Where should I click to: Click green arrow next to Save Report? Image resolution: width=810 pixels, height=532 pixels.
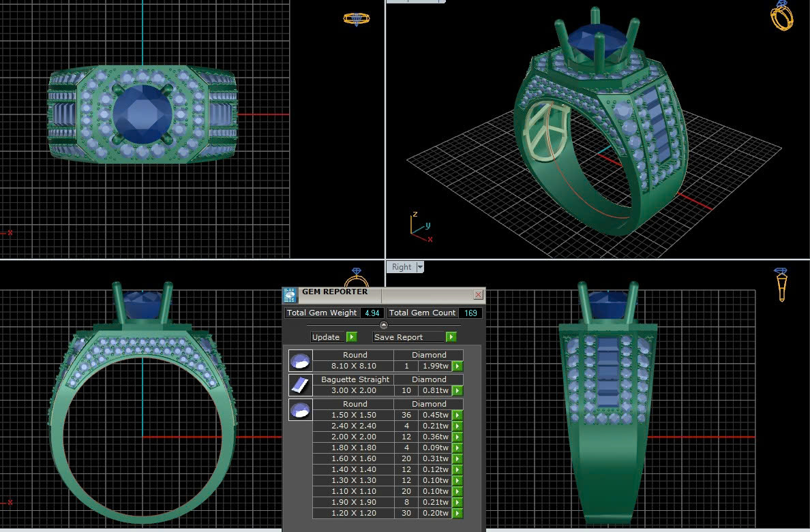pos(451,337)
